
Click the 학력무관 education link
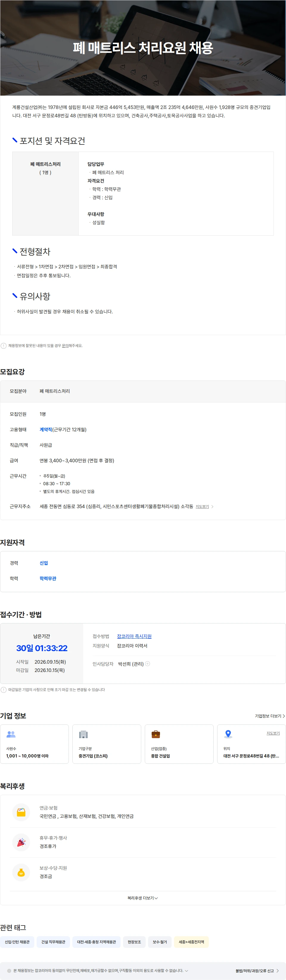coord(48,579)
